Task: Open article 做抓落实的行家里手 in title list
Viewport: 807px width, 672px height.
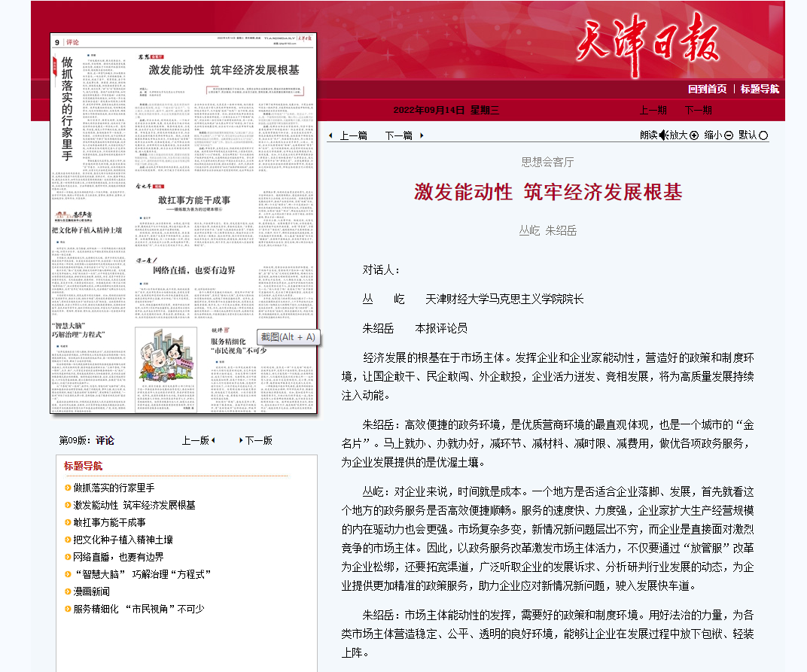Action: (114, 488)
